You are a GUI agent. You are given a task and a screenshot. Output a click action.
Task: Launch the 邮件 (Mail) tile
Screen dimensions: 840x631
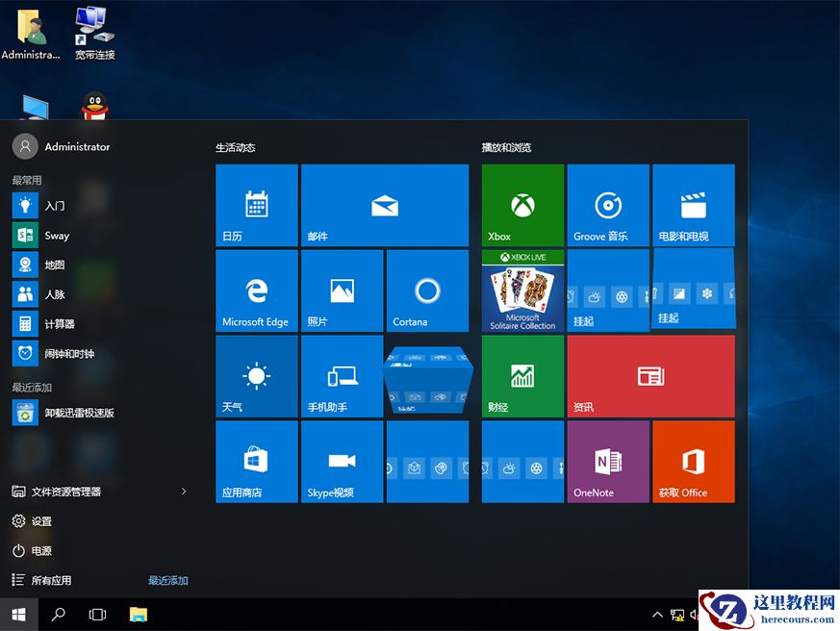(385, 205)
